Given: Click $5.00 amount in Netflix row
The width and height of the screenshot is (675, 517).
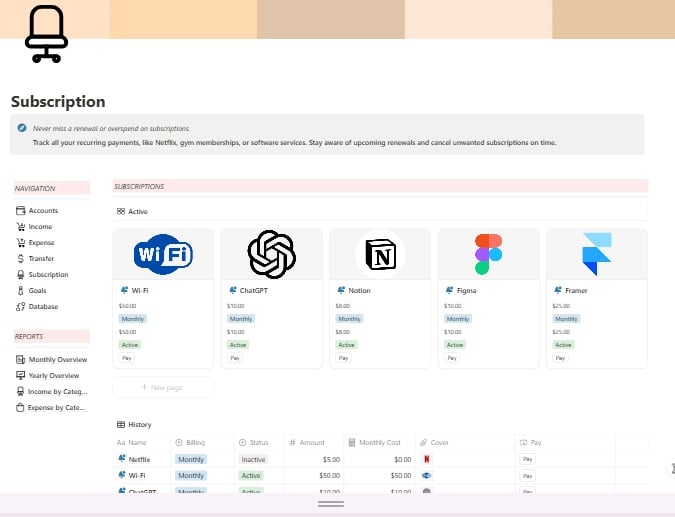Looking at the screenshot, I should point(331,459).
